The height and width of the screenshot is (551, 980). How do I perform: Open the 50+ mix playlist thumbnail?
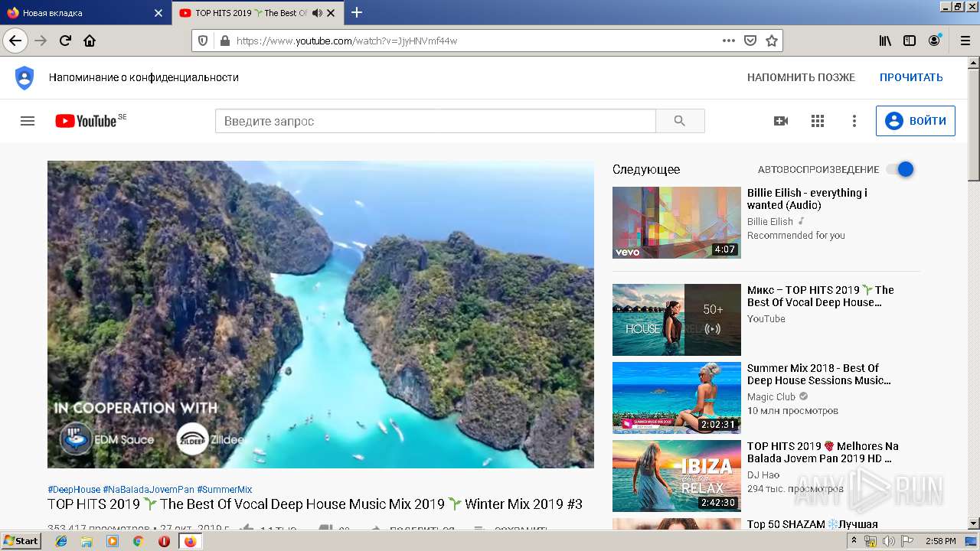(677, 320)
